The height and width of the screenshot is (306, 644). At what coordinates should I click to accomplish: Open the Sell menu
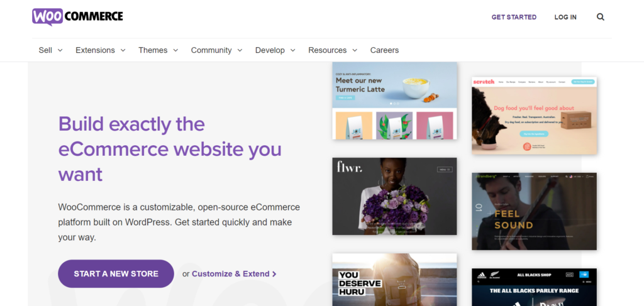pos(45,50)
